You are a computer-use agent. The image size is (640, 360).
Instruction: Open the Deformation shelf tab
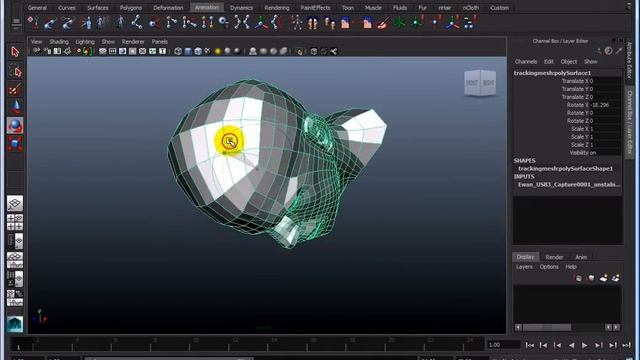click(x=168, y=8)
